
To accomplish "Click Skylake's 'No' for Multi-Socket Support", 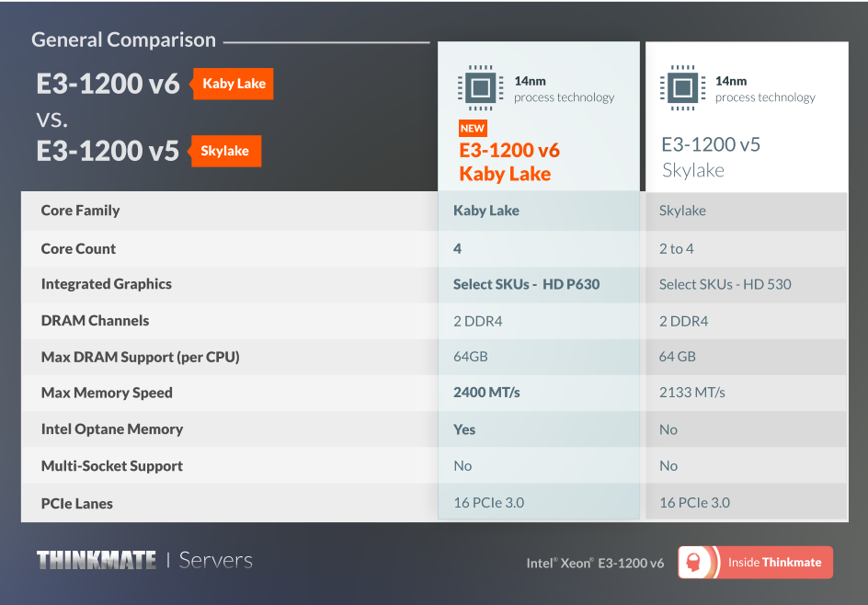I will 668,466.
